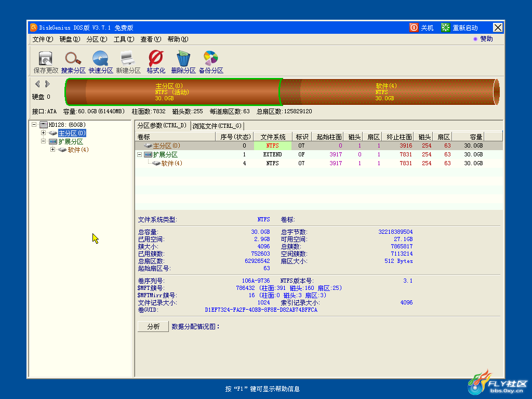Click the 新建分区 new partition icon
532x399 pixels.
[128, 58]
